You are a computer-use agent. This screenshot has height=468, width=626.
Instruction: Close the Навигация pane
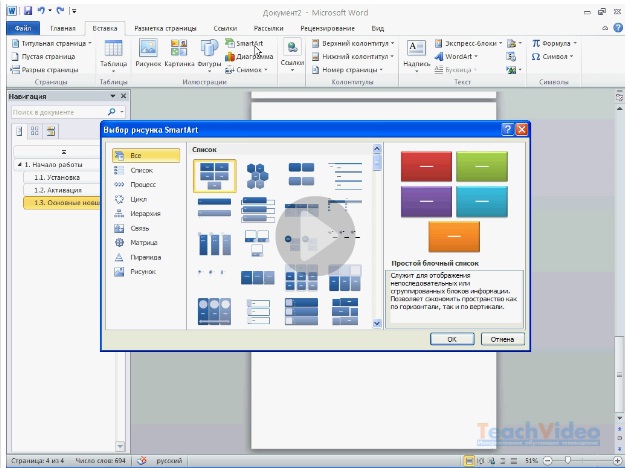[x=123, y=96]
